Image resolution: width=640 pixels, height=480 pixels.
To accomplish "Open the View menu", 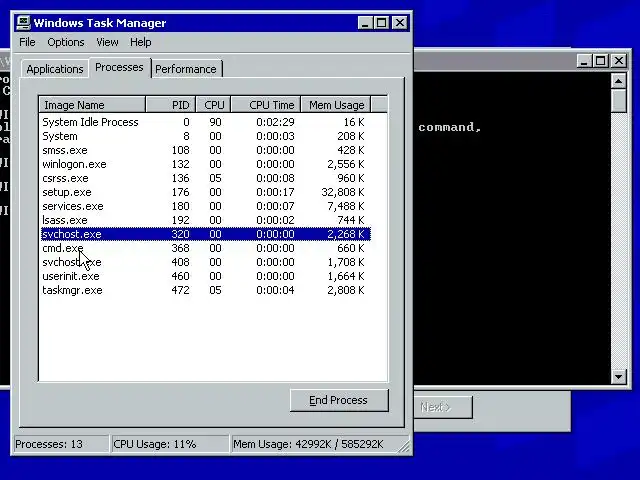I will click(107, 42).
